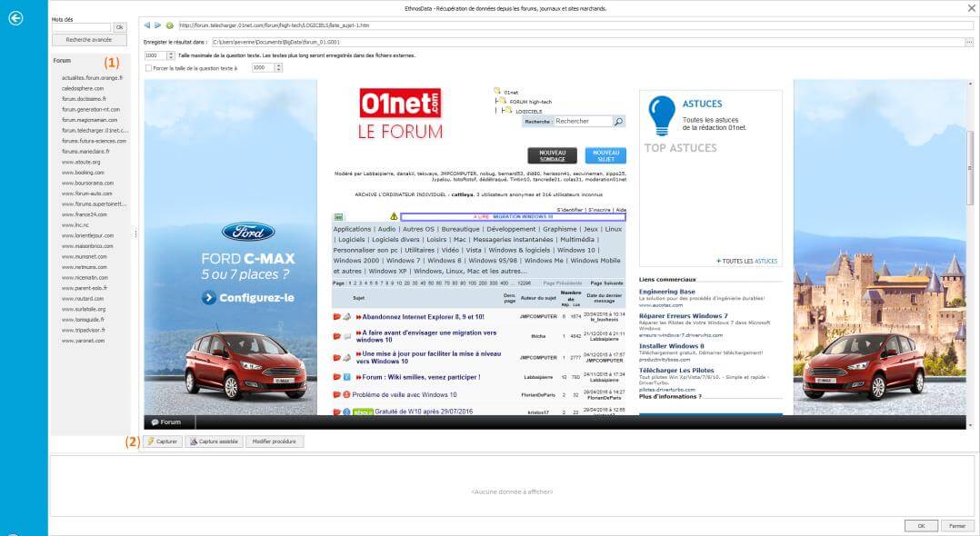Open topic Forum : Wiki smilies
The height and width of the screenshot is (536, 980).
pos(421,377)
